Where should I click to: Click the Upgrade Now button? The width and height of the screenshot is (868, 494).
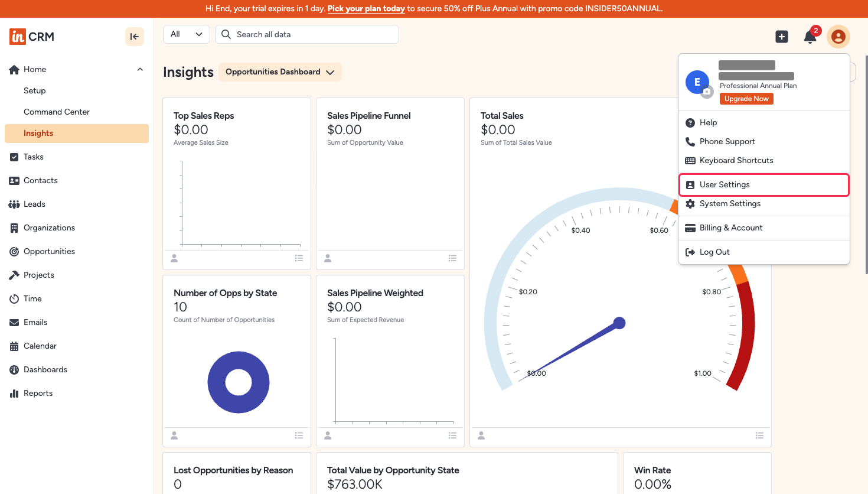[x=746, y=99]
